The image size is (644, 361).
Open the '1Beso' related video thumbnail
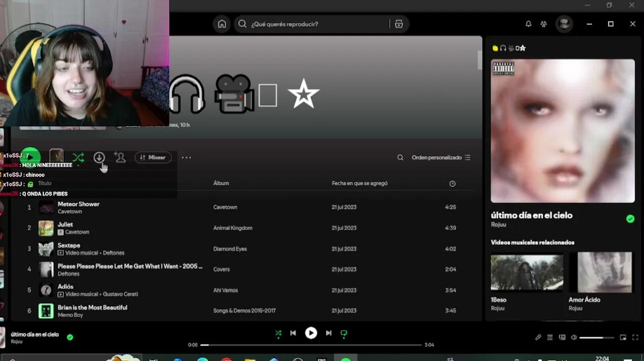coord(527,273)
